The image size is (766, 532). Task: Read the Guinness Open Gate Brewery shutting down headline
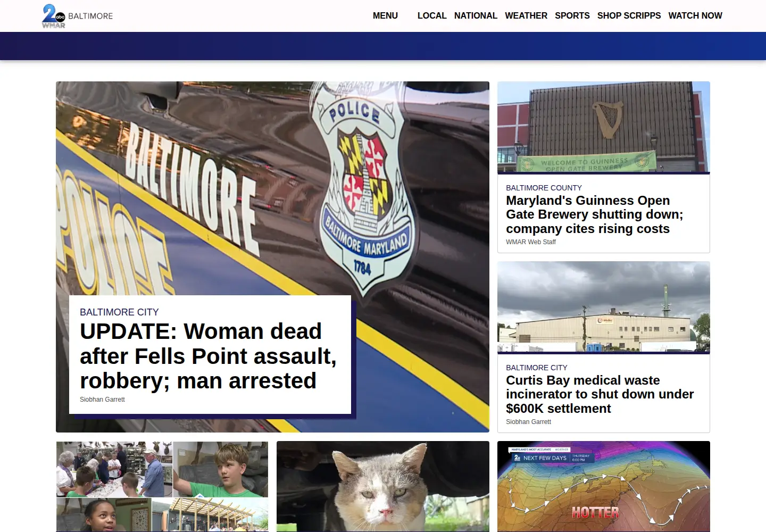point(595,214)
